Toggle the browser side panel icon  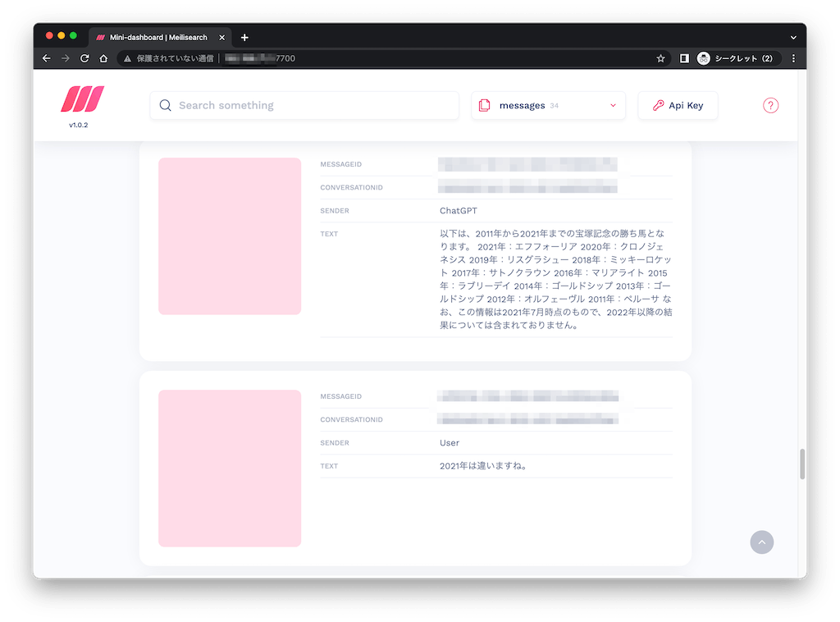[x=684, y=58]
